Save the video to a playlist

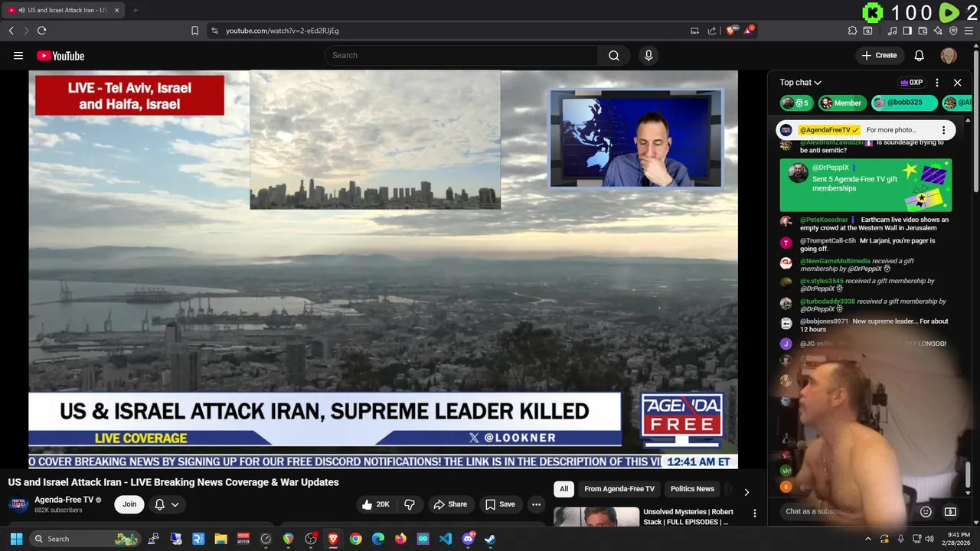[x=499, y=504]
